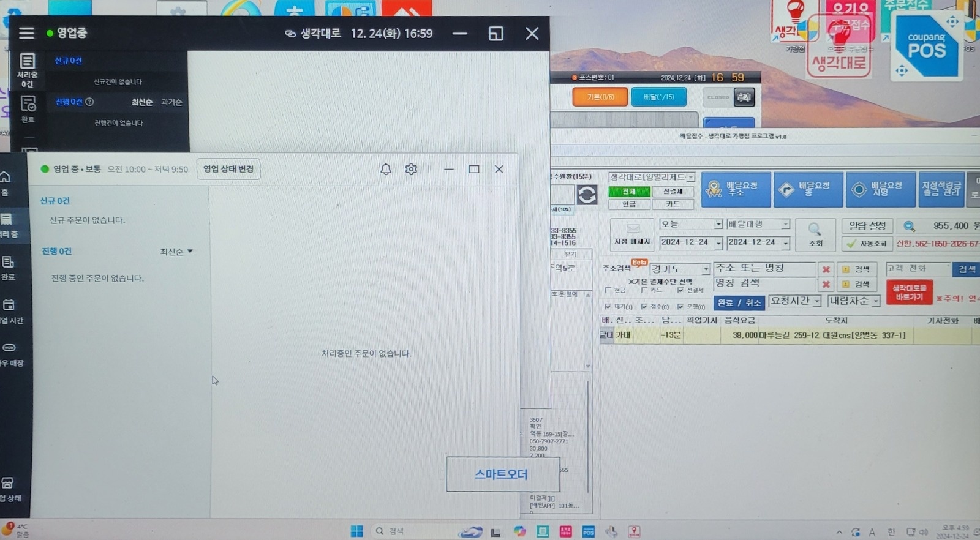Viewport: 980px width, 540px height.
Task: Open the 완료 sidebar item in light window
Action: tap(9, 268)
